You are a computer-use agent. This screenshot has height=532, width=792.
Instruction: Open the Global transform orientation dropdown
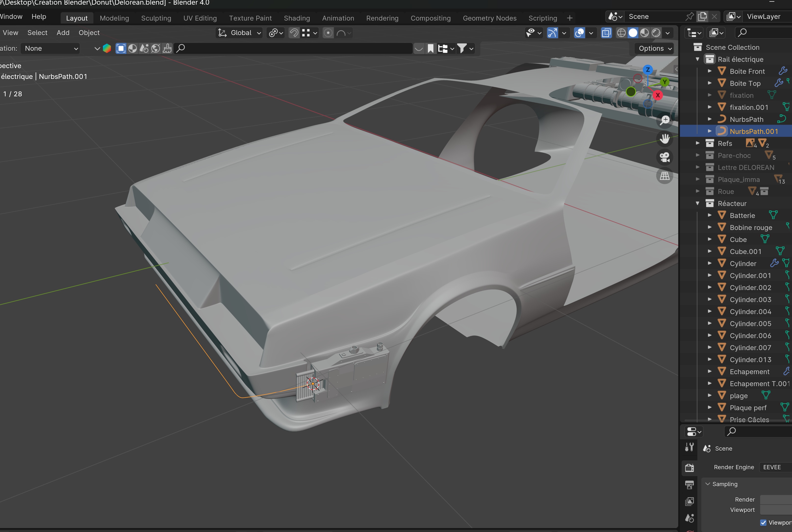(239, 33)
